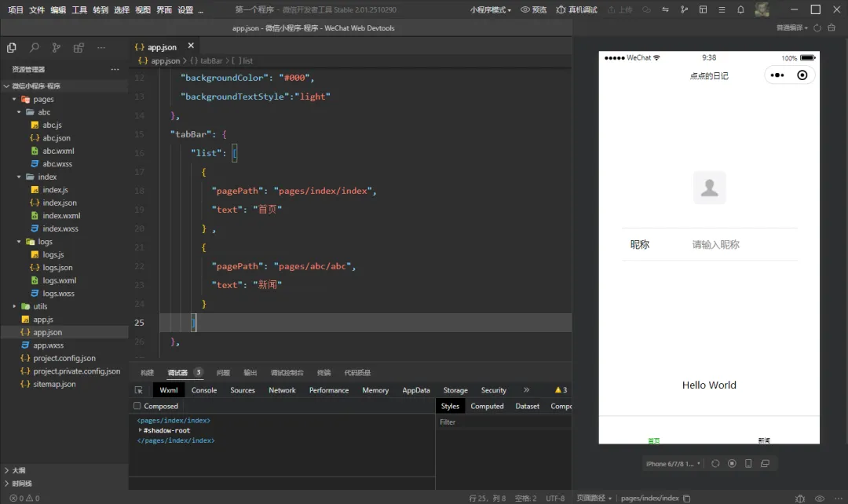Toggle the Composed checkbox
848x504 pixels.
(137, 406)
